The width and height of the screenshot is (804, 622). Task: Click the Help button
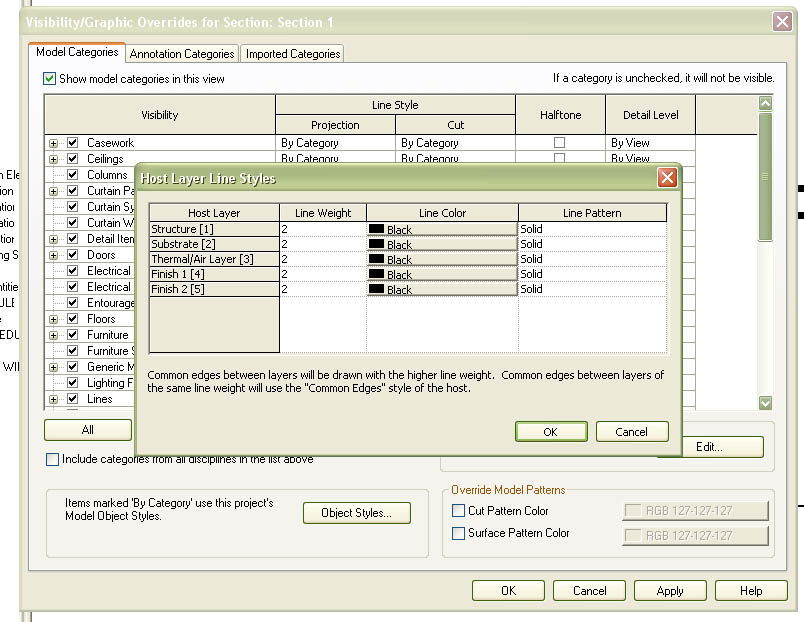pyautogui.click(x=750, y=590)
